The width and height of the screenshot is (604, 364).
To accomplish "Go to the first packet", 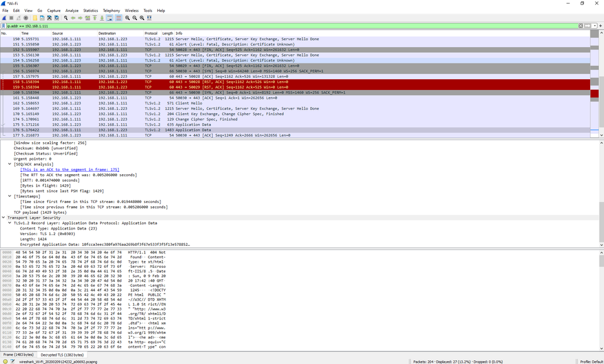I will tap(94, 18).
